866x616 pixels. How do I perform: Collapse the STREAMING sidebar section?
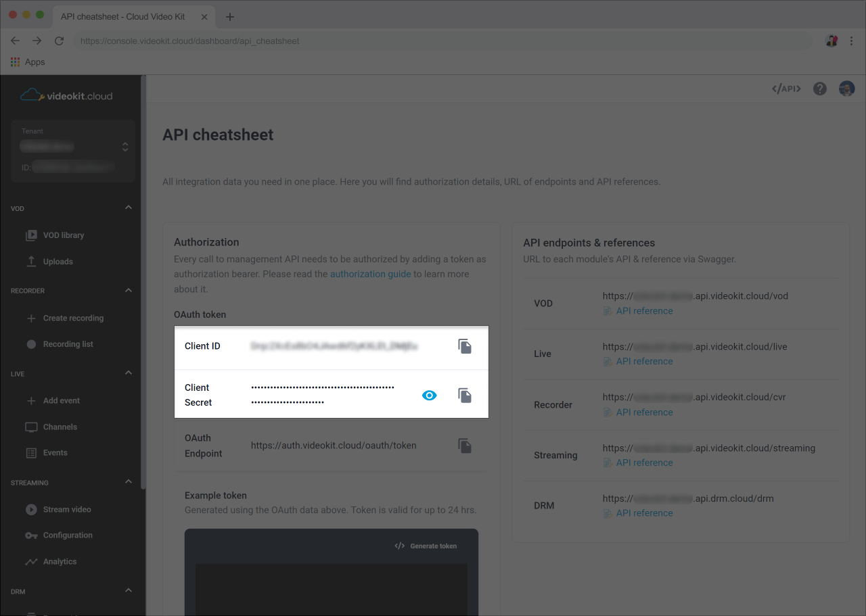[129, 482]
